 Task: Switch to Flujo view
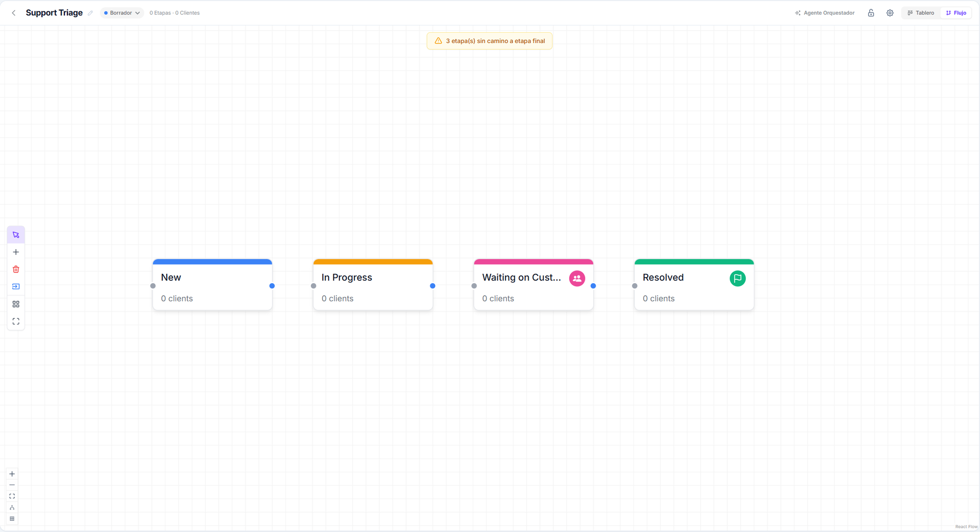[x=956, y=13]
